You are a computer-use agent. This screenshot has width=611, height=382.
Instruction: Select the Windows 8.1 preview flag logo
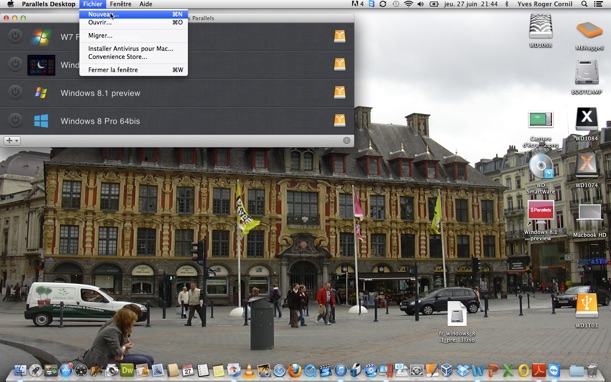tap(41, 93)
